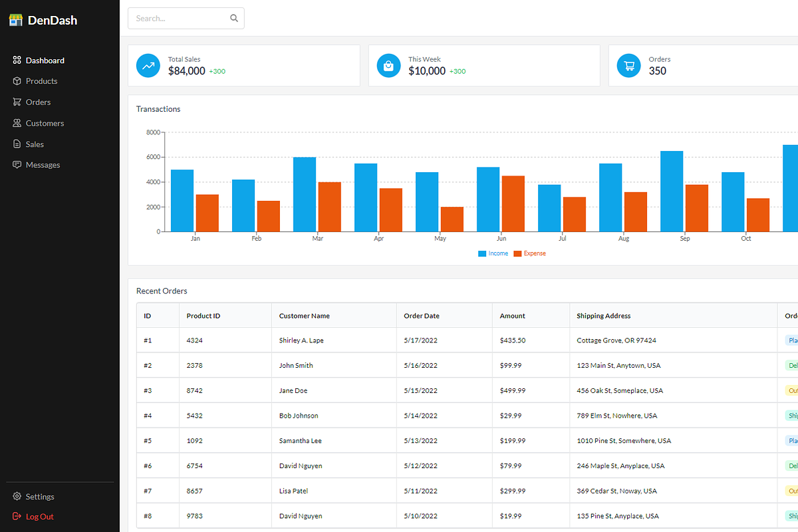
Task: Click the Recent Orders heading
Action: pyautogui.click(x=162, y=291)
